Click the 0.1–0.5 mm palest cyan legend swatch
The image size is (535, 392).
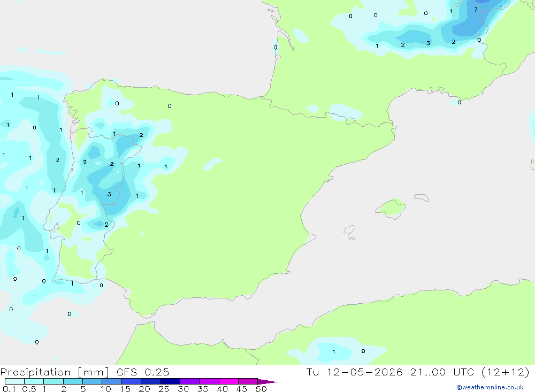point(14,381)
